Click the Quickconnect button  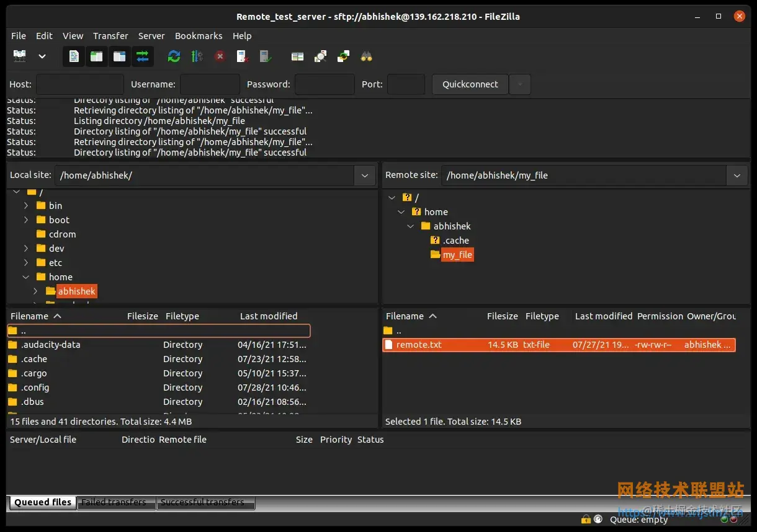point(470,84)
